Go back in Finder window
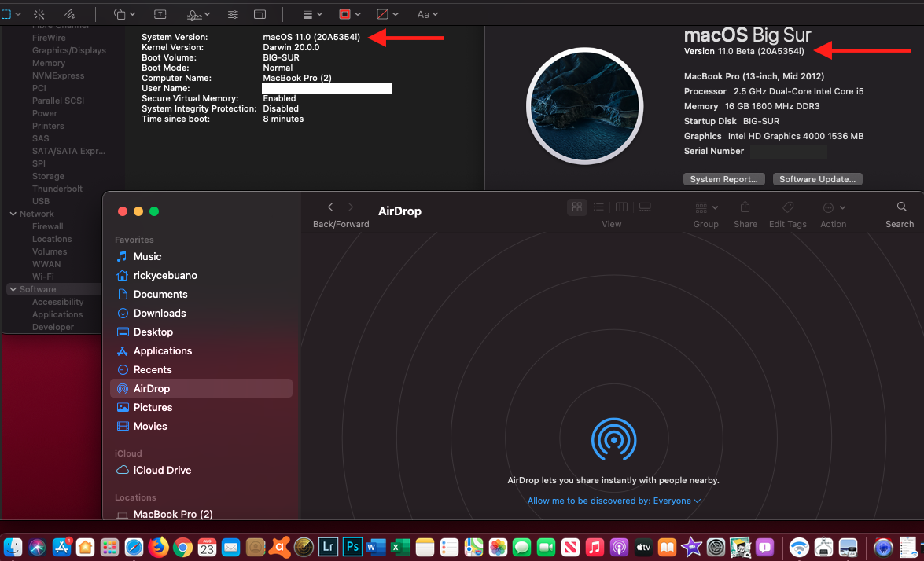Image resolution: width=924 pixels, height=561 pixels. tap(330, 207)
